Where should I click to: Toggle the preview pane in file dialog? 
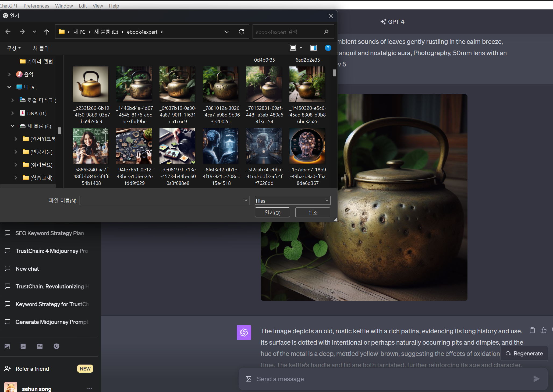click(313, 48)
